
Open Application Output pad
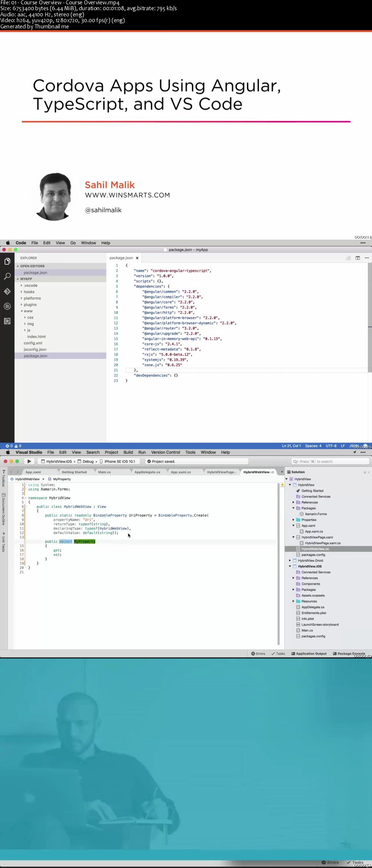tap(309, 654)
